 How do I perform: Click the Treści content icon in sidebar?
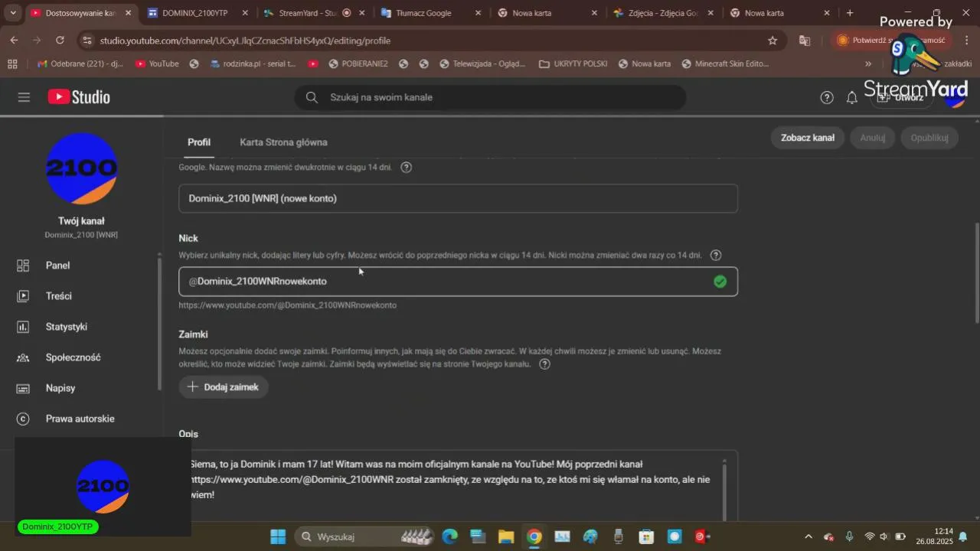[23, 296]
